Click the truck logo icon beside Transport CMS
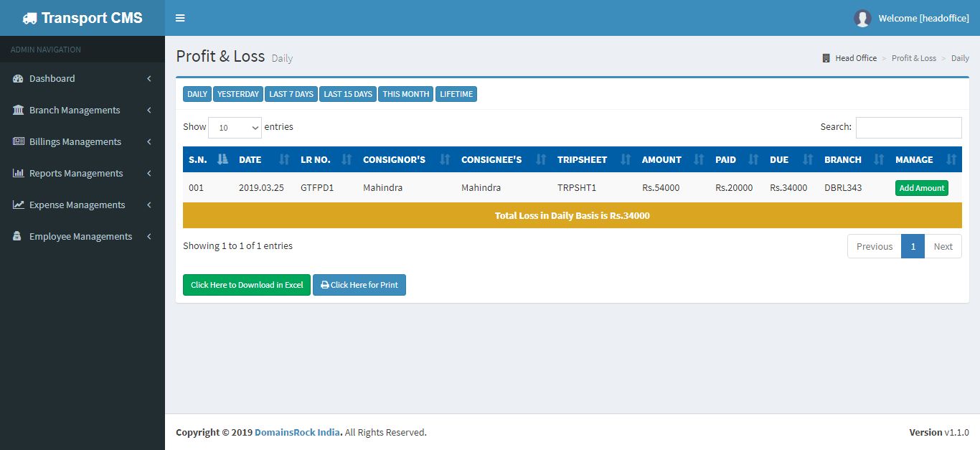This screenshot has width=980, height=450. coord(29,18)
